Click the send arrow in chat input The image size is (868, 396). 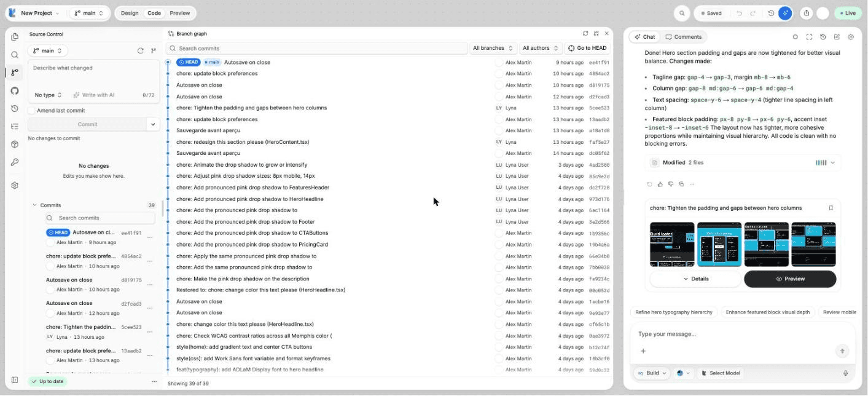pos(842,351)
